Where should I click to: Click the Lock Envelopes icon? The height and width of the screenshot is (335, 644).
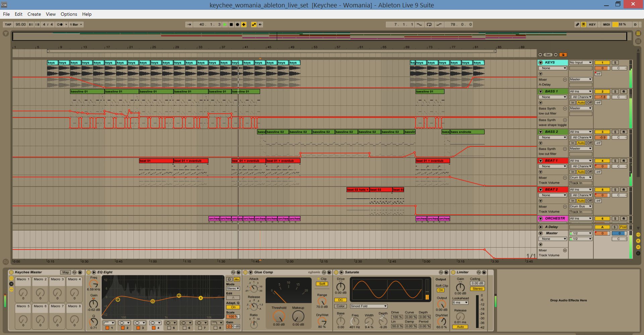(563, 55)
